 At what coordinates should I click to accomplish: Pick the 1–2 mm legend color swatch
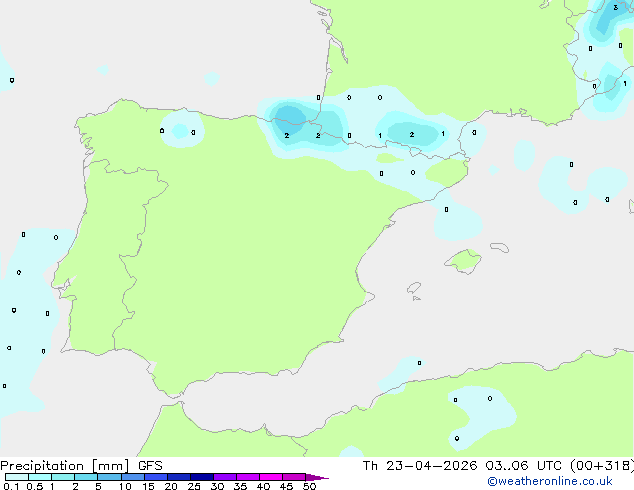pyautogui.click(x=63, y=477)
